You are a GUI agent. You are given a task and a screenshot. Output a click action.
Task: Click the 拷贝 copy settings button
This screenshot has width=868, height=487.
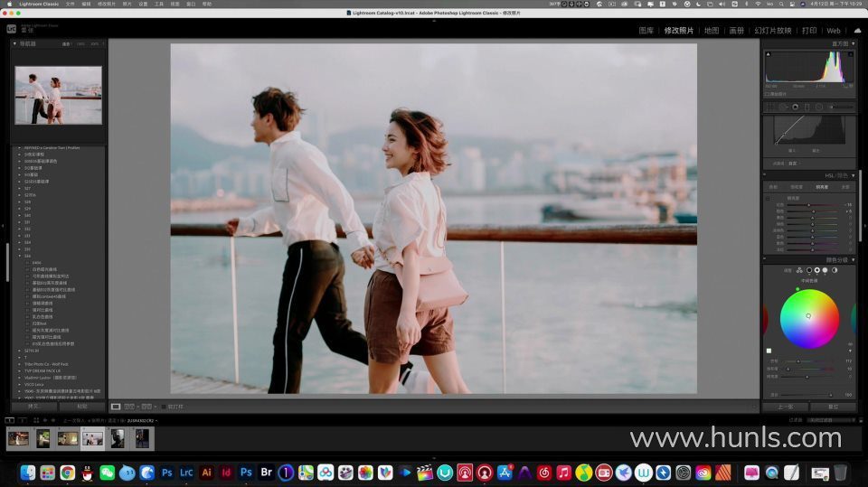tap(33, 407)
